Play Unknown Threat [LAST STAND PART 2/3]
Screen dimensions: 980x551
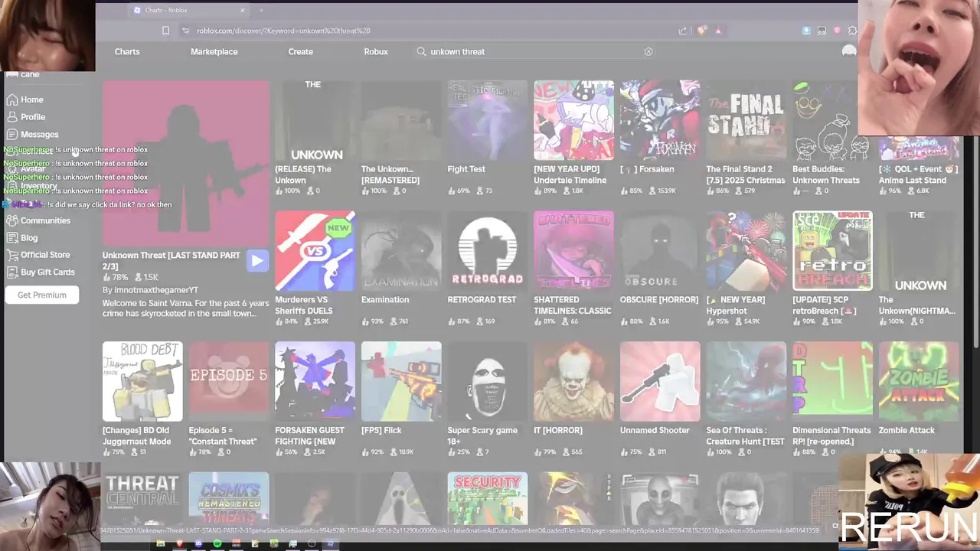point(257,261)
